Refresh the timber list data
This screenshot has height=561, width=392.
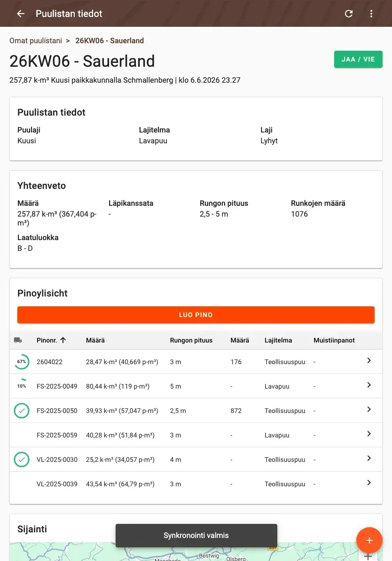[x=349, y=14]
